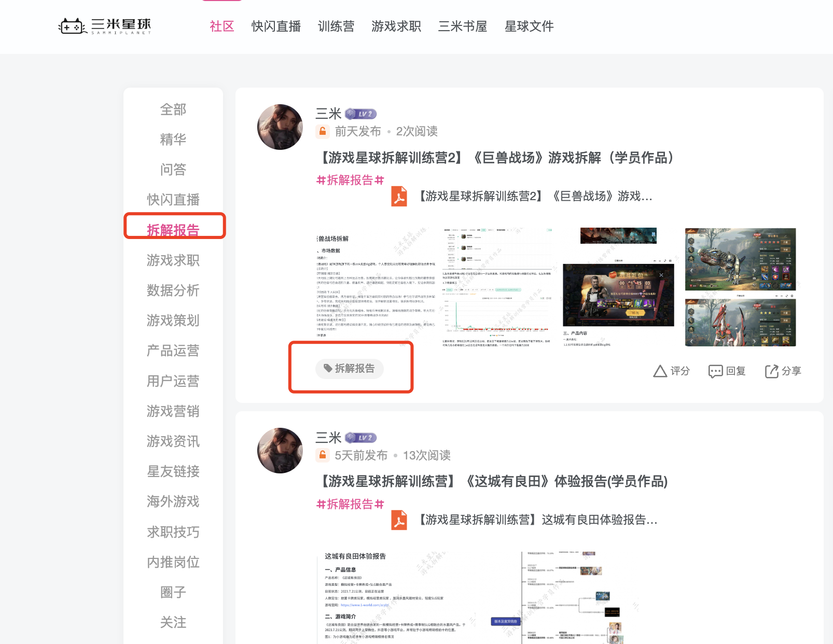Click the 评分 triangle rating icon
Screen dimensions: 833x644
tap(660, 371)
